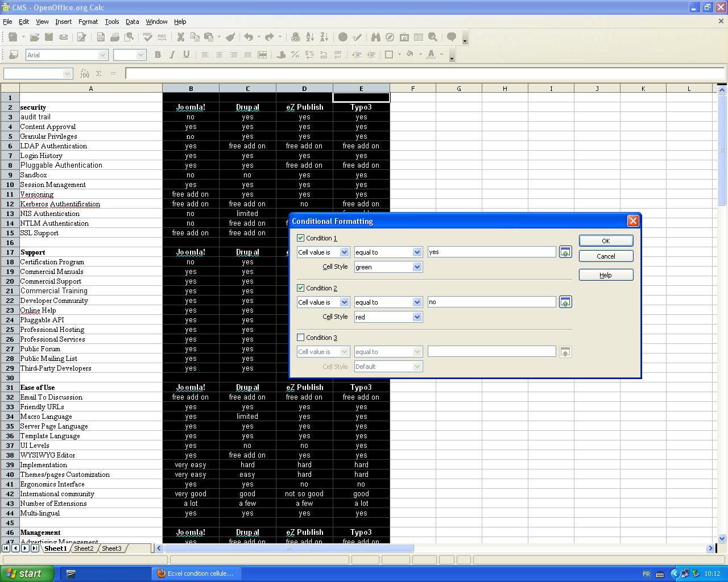Screen dimensions: 728x582
Task: Click the Sort Descending icon
Action: click(324, 37)
